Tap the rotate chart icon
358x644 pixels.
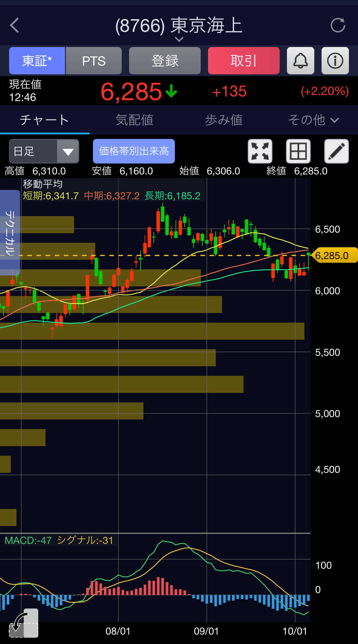[x=23, y=623]
